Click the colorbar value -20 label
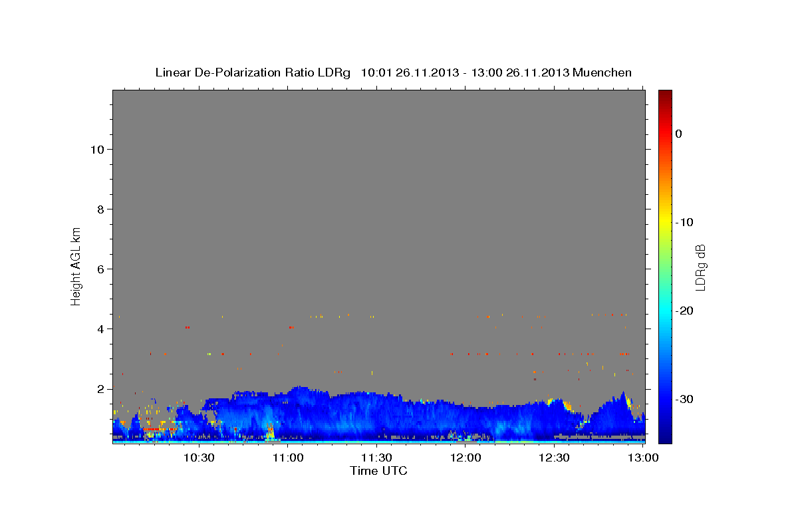This screenshot has width=798, height=532. tap(684, 311)
